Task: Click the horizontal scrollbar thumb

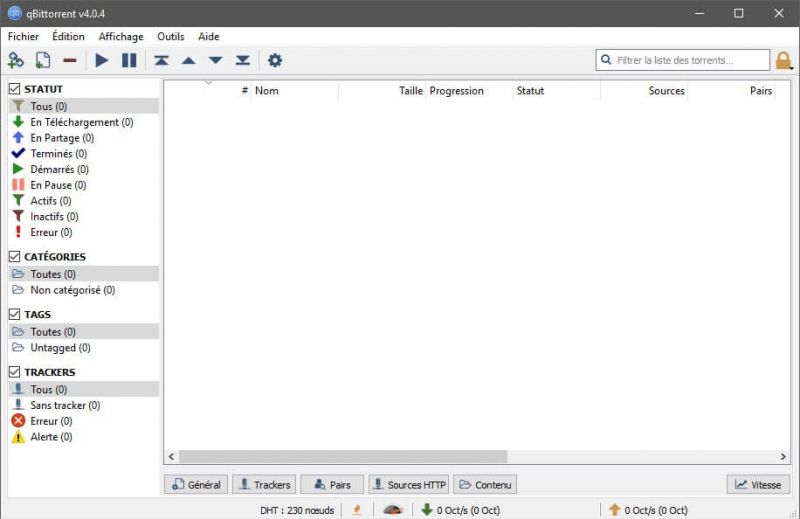Action: 343,456
